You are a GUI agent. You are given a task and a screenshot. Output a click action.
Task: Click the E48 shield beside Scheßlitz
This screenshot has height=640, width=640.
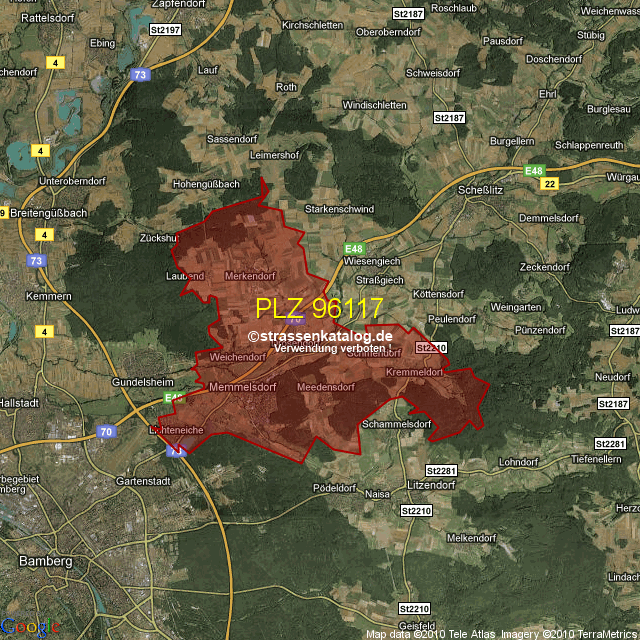(x=537, y=170)
